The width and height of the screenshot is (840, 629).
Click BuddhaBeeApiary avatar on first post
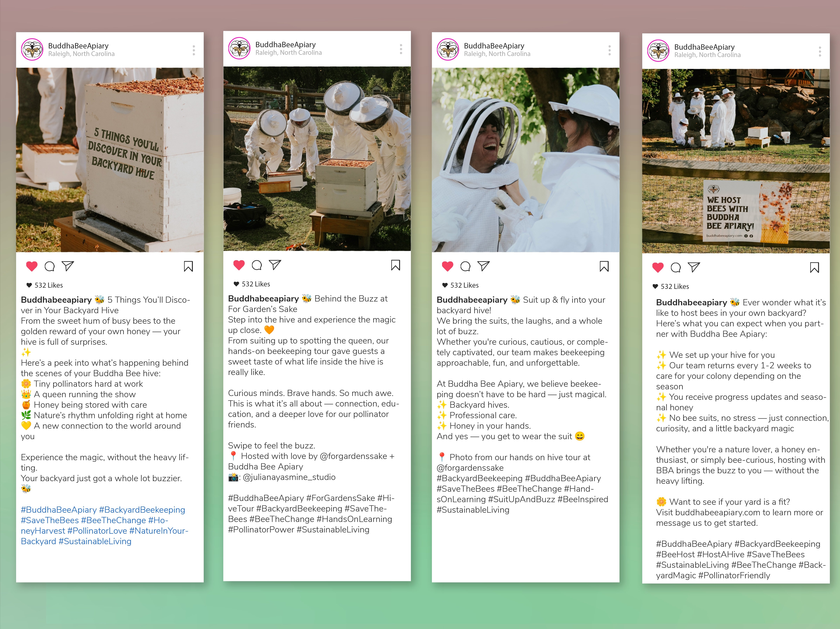[x=32, y=49]
